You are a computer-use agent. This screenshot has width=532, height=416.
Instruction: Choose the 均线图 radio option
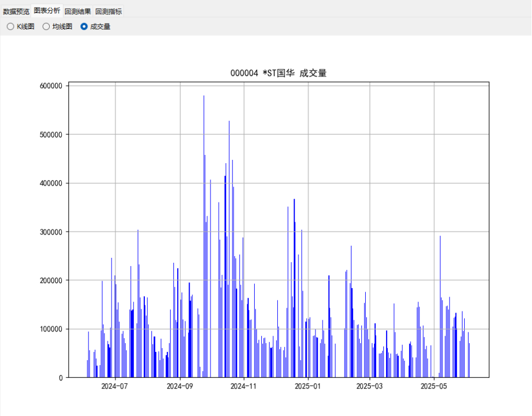tap(57, 26)
